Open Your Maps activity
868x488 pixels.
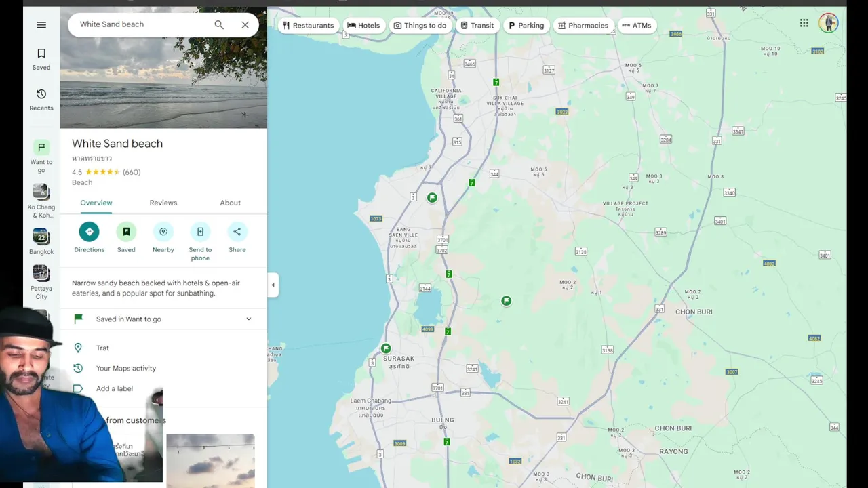(x=163, y=368)
